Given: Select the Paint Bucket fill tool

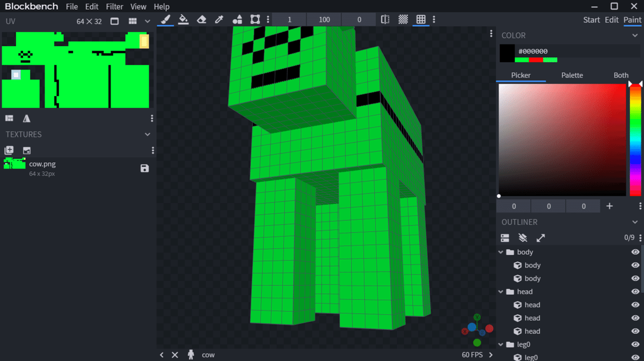Looking at the screenshot, I should point(183,19).
